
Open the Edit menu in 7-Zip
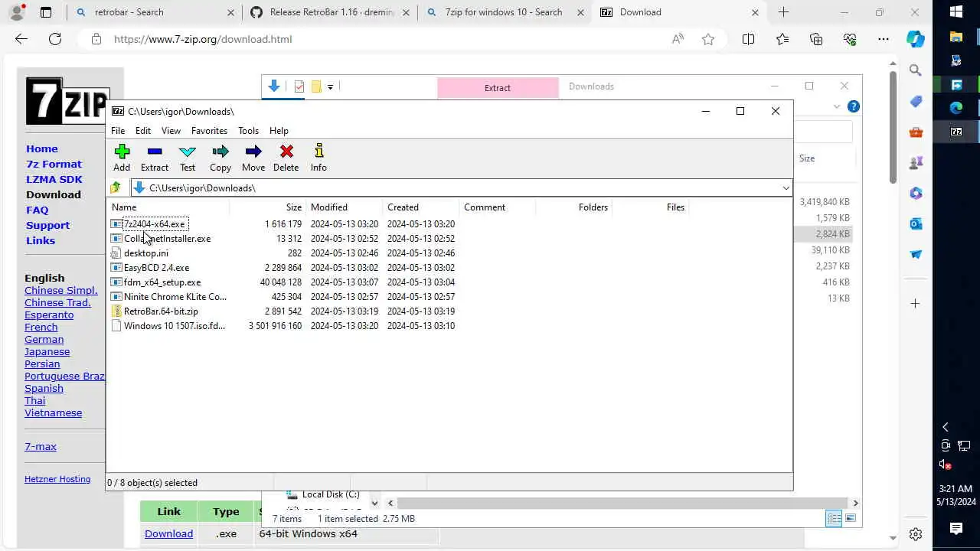coord(143,131)
